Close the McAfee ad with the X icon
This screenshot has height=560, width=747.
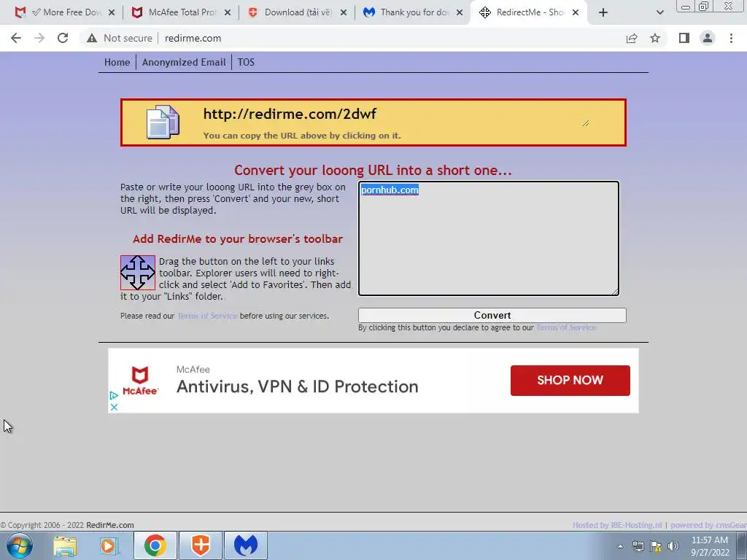[x=114, y=407]
